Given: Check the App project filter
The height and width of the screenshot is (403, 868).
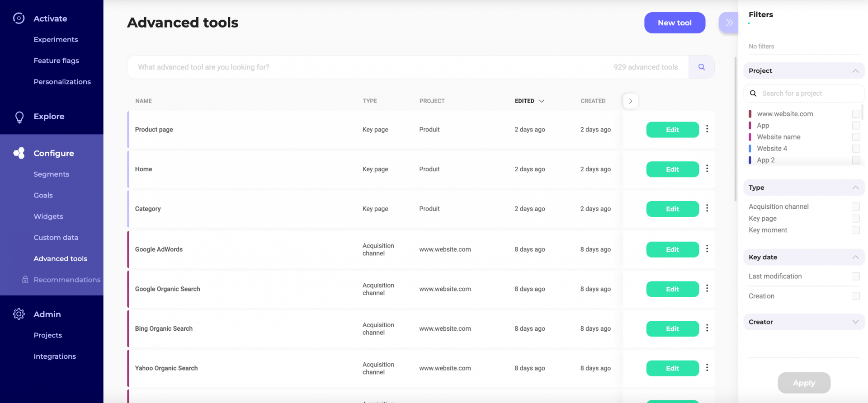Looking at the screenshot, I should pos(856,125).
